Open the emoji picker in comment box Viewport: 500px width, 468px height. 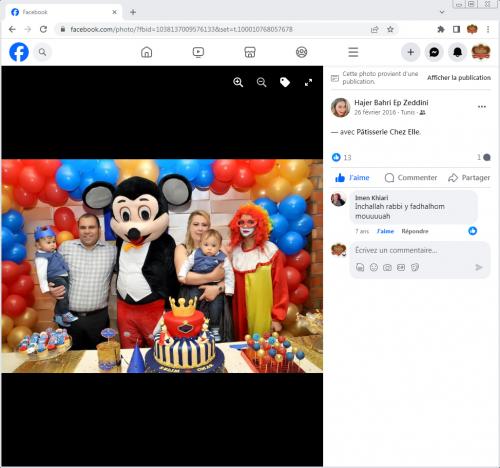point(374,267)
